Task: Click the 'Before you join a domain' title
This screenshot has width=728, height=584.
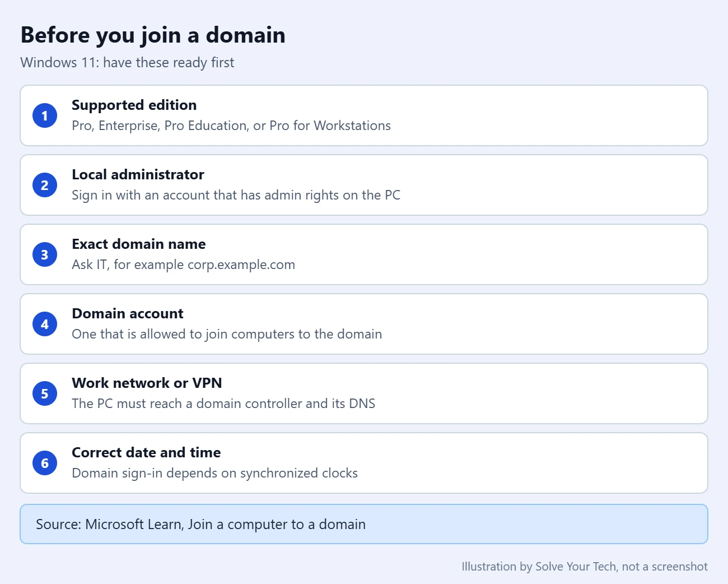Action: click(153, 35)
